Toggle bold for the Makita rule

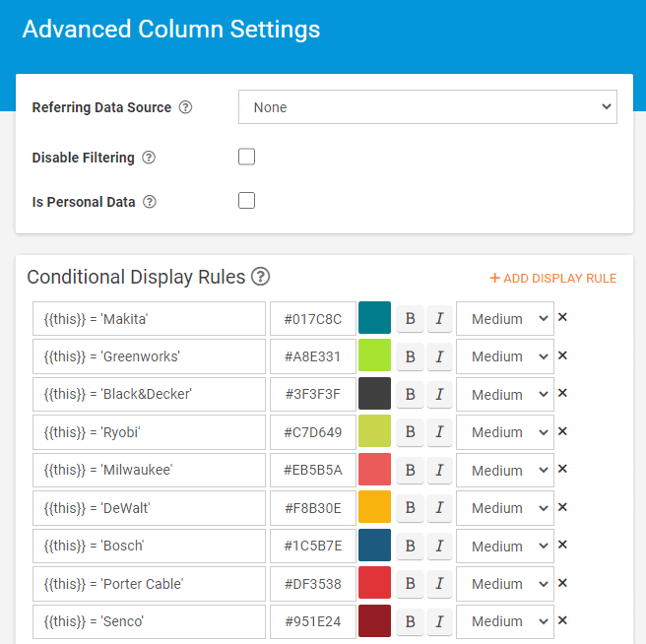pos(410,318)
